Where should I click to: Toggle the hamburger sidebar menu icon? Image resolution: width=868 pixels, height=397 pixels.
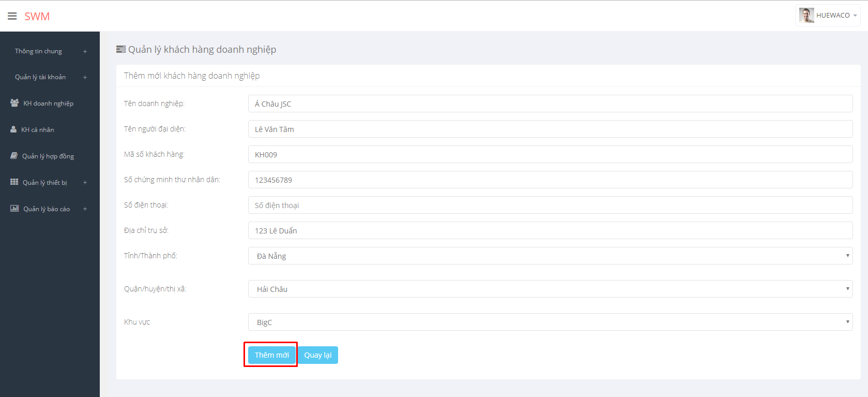click(12, 16)
